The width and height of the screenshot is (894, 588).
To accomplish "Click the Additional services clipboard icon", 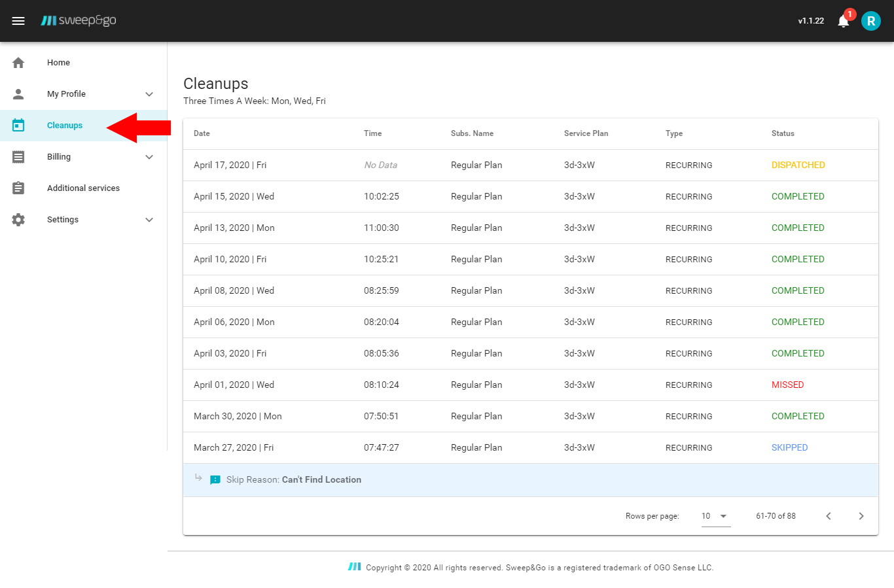I will coord(18,188).
